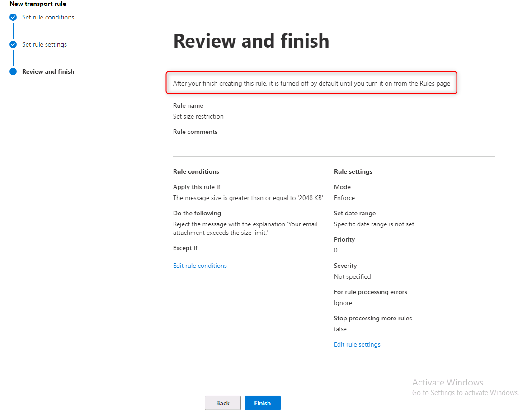The image size is (532, 414).
Task: Go to the Set rule settings step
Action: pos(44,45)
